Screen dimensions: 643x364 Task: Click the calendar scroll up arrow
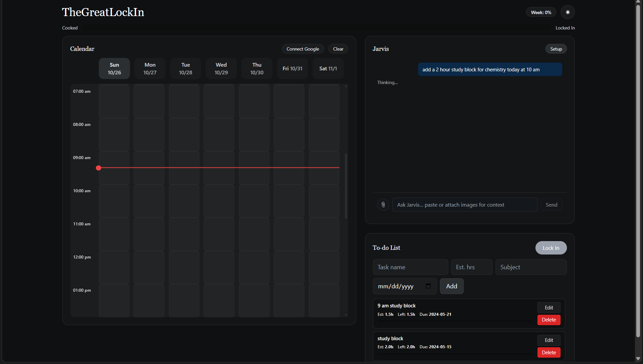(346, 86)
